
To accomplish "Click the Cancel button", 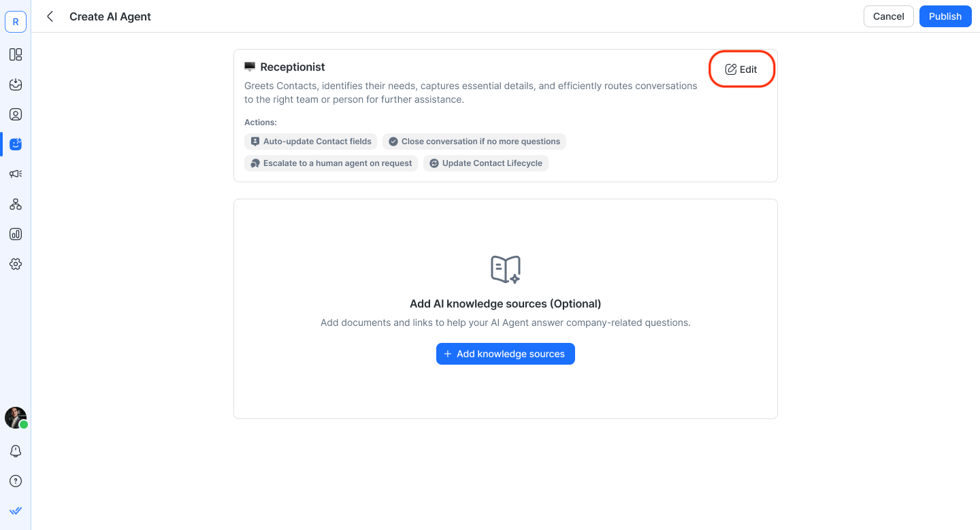I will tap(888, 16).
